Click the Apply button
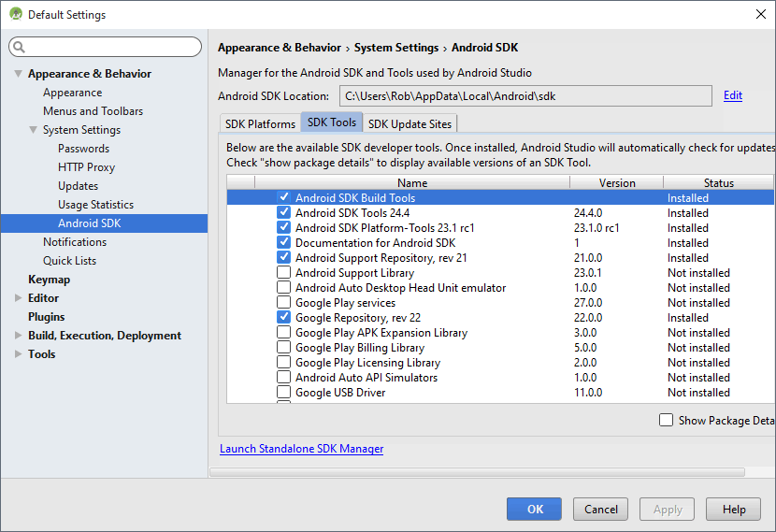Viewport: 776px width, 532px height. (x=667, y=510)
